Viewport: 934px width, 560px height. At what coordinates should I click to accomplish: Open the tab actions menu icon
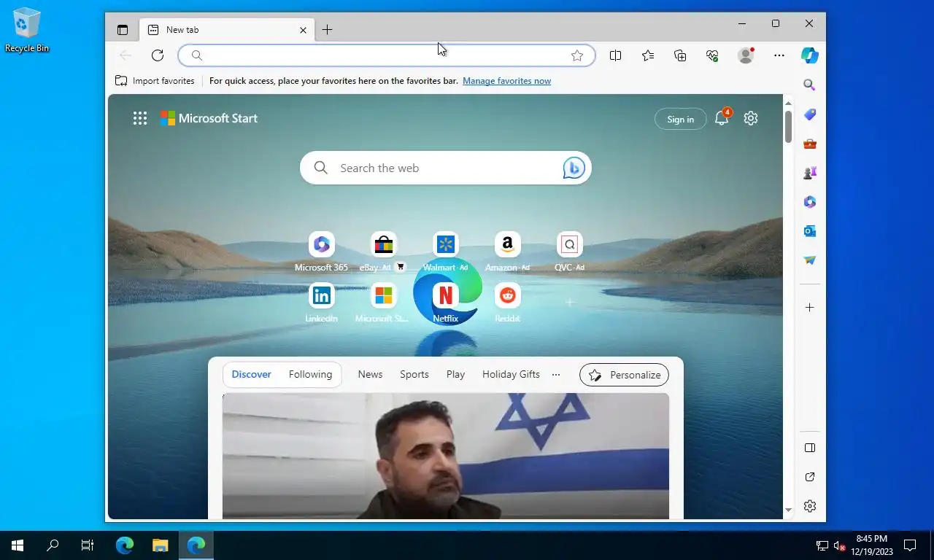123,30
